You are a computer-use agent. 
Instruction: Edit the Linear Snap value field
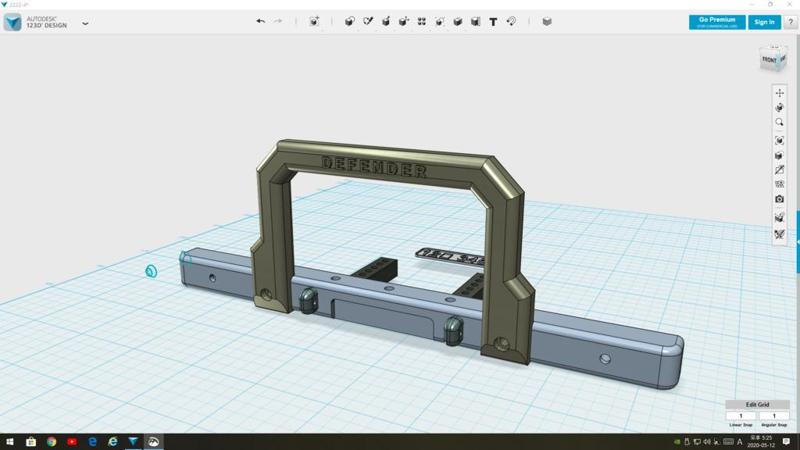[741, 416]
